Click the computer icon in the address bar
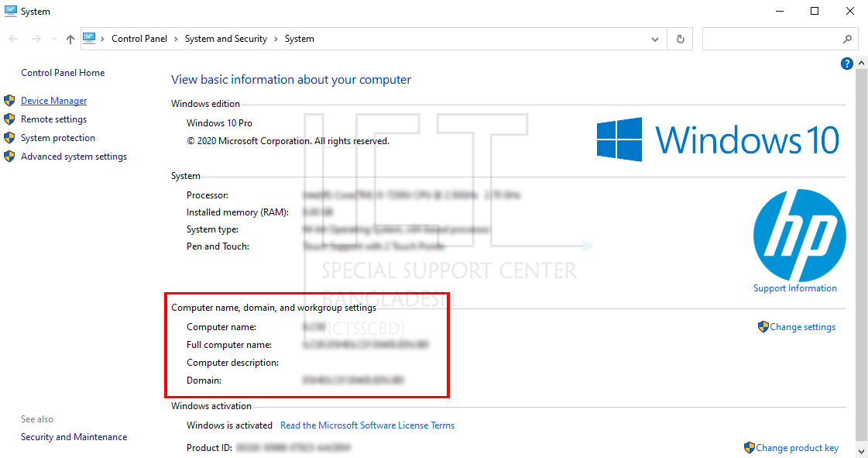 pyautogui.click(x=89, y=38)
